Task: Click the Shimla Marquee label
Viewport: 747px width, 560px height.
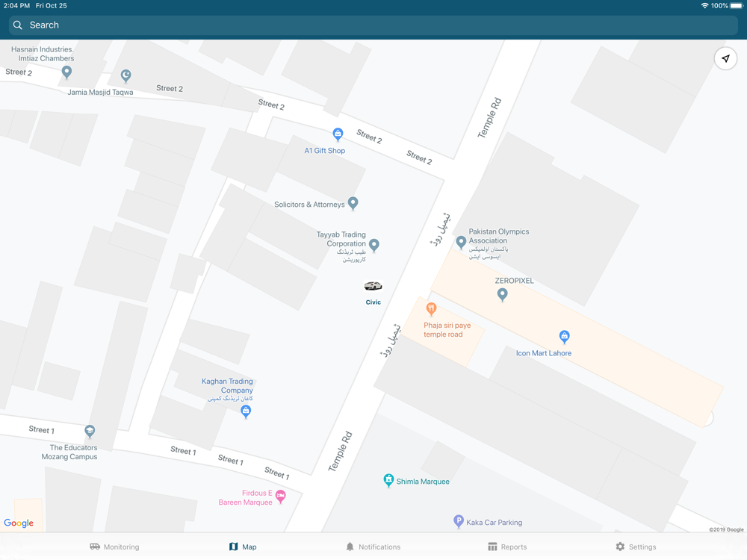Action: point(423,482)
